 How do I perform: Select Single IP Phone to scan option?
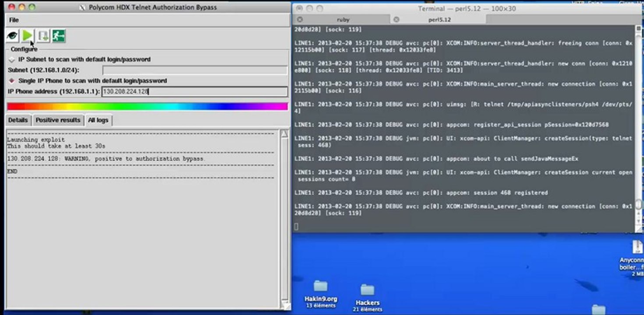click(x=12, y=81)
